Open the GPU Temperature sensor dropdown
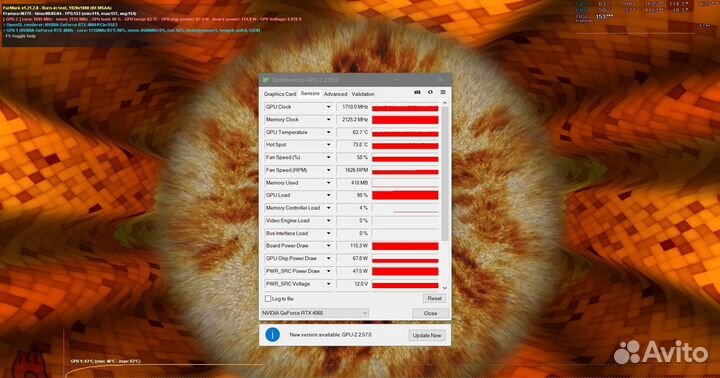Image resolution: width=720 pixels, height=378 pixels. tap(328, 132)
